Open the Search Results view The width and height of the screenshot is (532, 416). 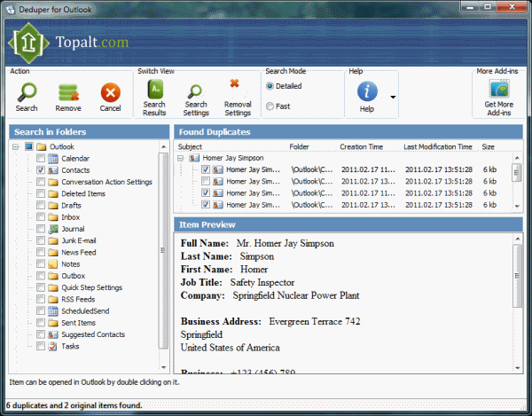pos(154,91)
